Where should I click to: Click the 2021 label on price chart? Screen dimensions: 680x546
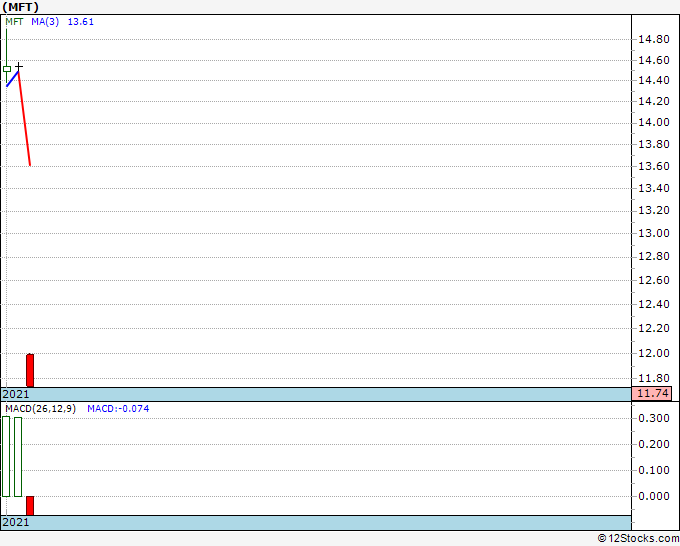click(x=16, y=394)
